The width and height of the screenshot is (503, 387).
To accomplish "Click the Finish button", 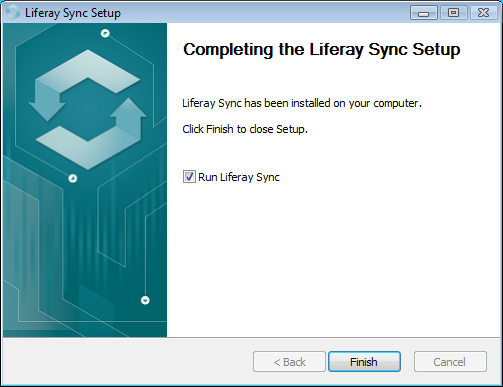I will 364,362.
